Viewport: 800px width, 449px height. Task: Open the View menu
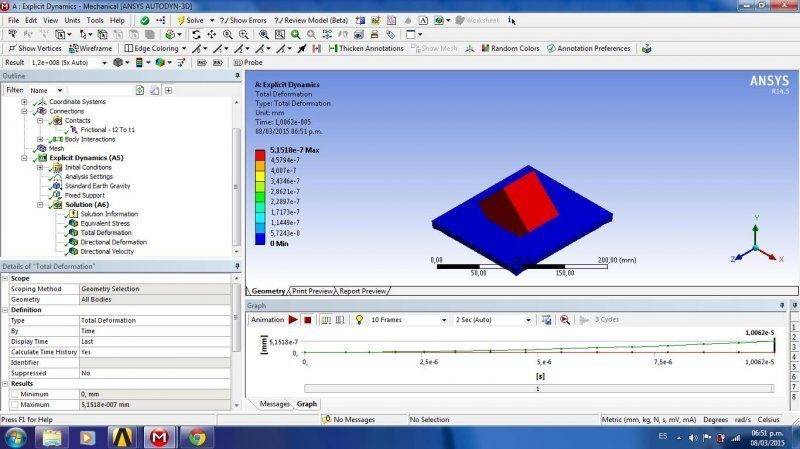point(50,20)
